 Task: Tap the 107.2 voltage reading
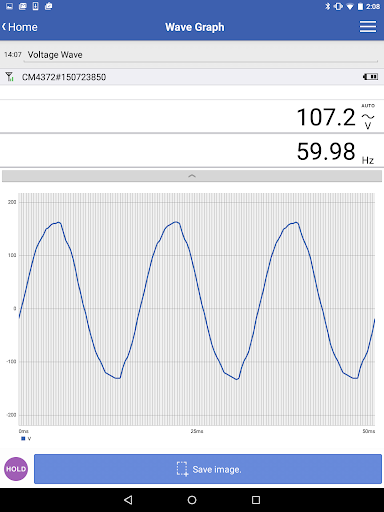click(x=326, y=117)
